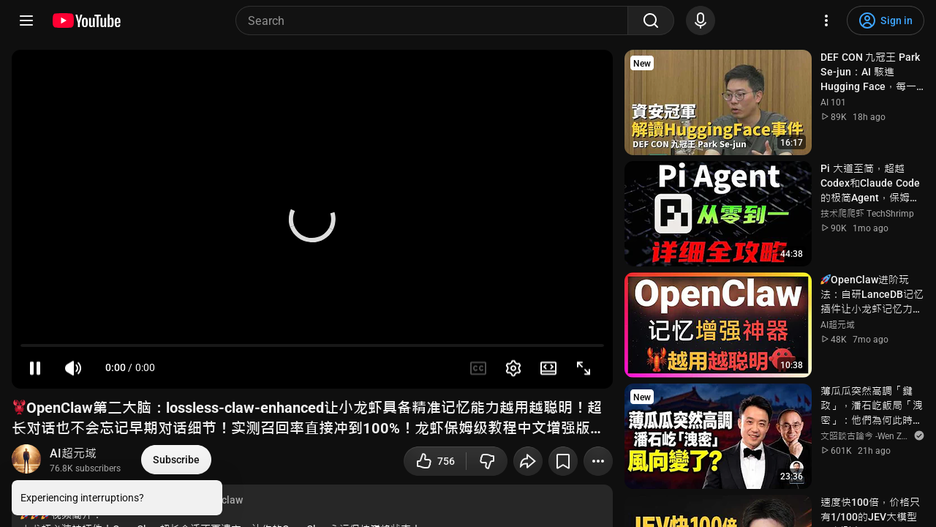Open more actions ellipsis under video

[x=598, y=461]
